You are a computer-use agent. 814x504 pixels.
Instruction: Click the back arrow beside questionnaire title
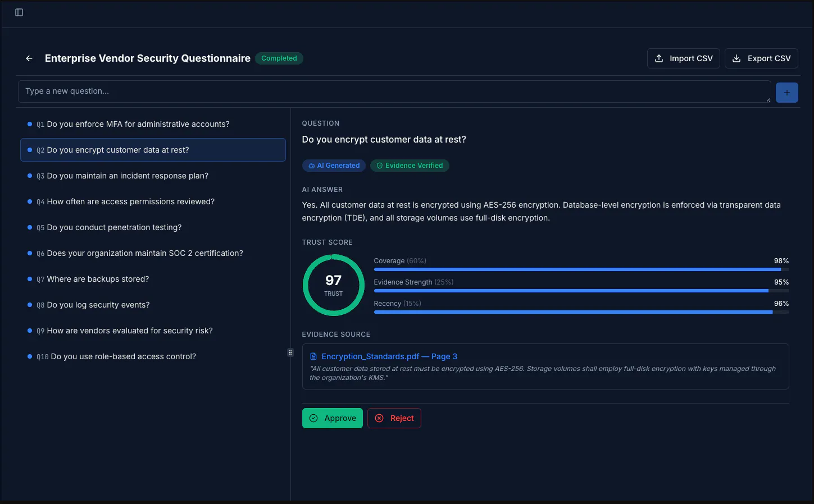pos(29,58)
